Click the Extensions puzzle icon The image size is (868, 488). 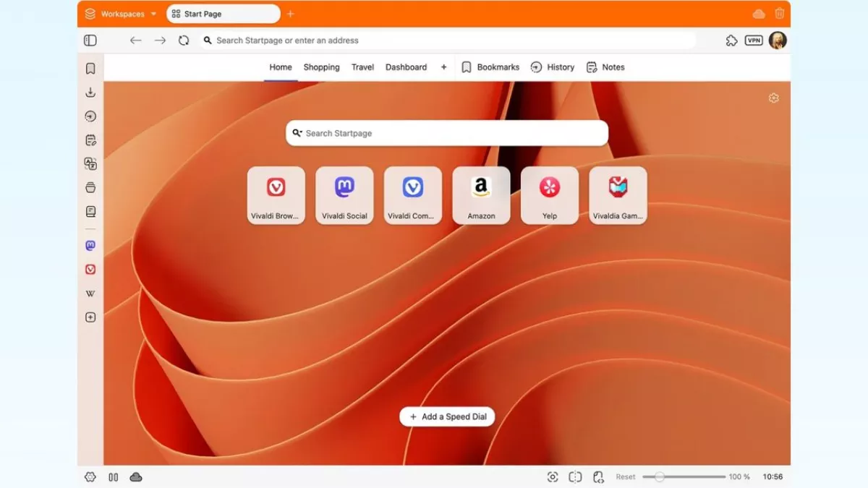tap(731, 40)
